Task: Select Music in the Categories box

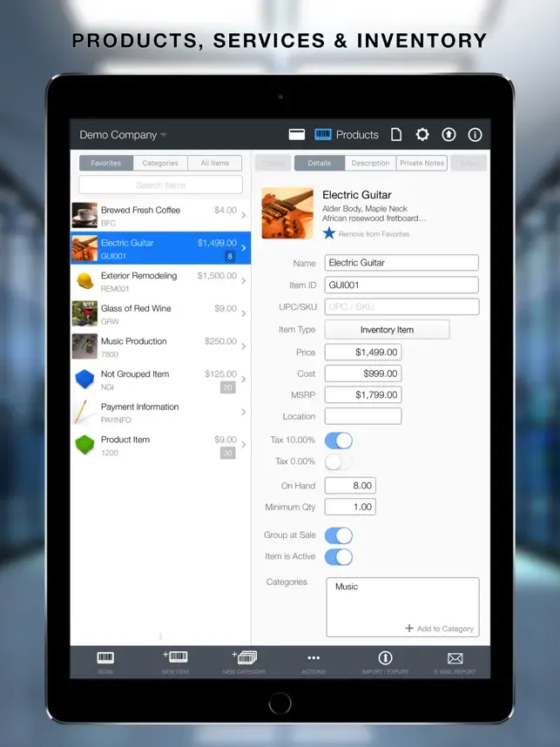Action: tap(347, 587)
